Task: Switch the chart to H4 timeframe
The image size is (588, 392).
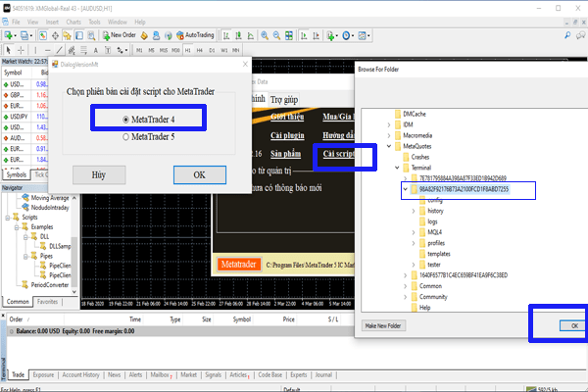Action: point(200,50)
